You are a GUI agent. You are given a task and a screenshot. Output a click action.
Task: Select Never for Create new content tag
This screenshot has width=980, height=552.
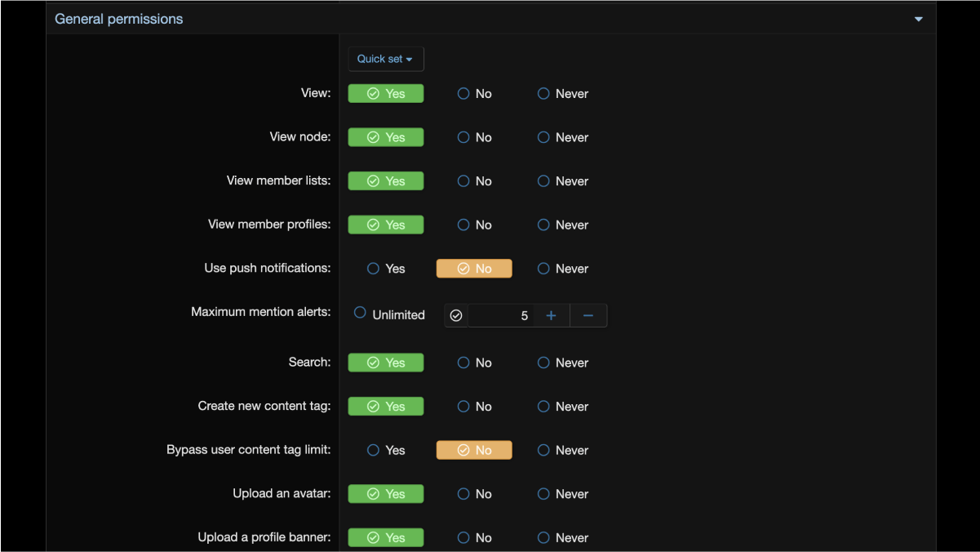(x=562, y=407)
